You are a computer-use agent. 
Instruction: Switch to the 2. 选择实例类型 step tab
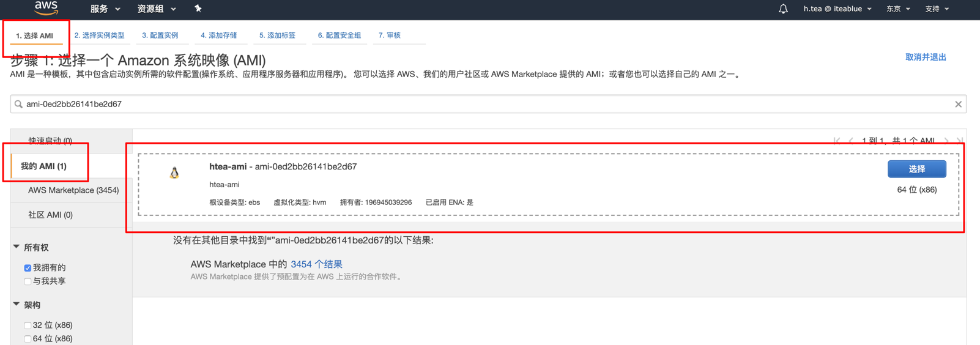click(99, 35)
